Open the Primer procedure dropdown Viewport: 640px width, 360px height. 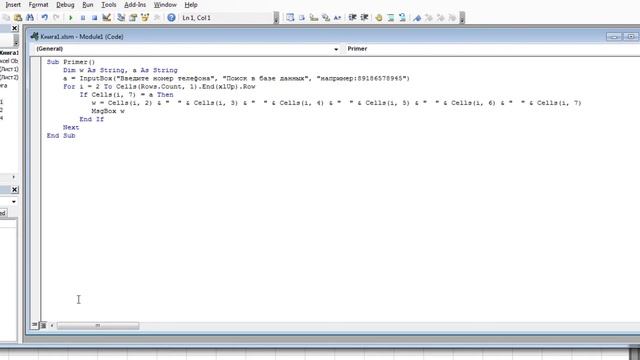[492, 49]
